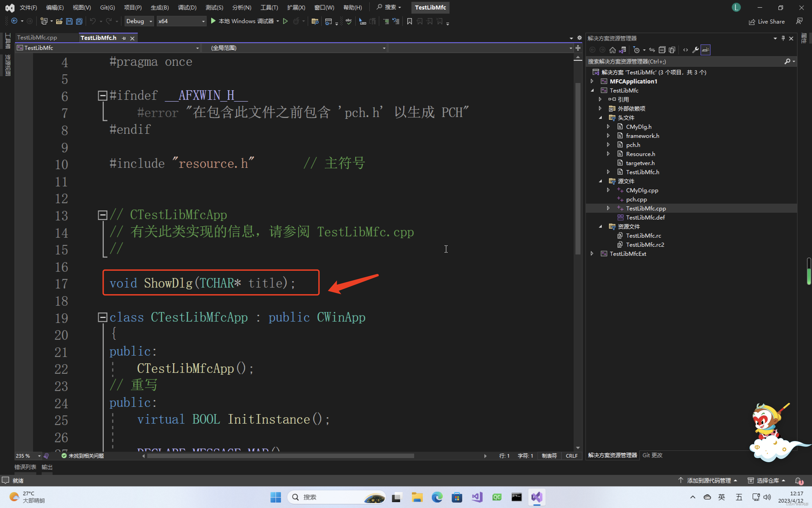Toggle the Preview Selected Items icon
Viewport: 812px width, 508px height.
[705, 50]
